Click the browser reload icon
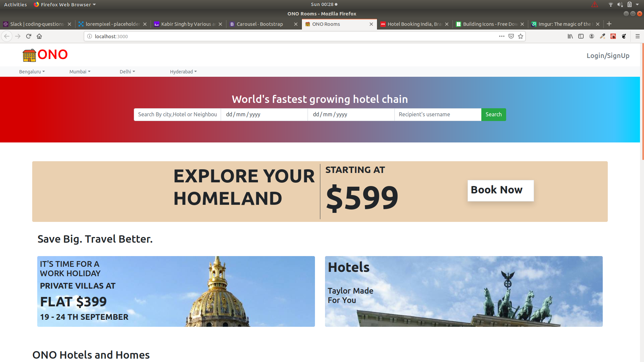This screenshot has width=644, height=362. (x=29, y=36)
